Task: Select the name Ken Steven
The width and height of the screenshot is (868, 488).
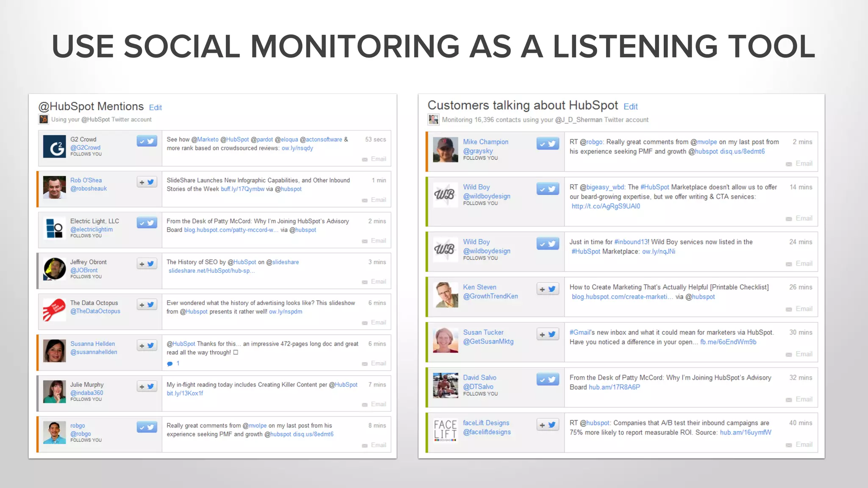Action: point(479,287)
